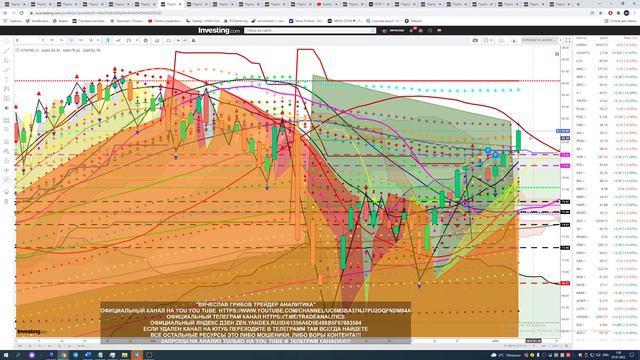The height and width of the screenshot is (360, 640).
Task: Click the symbol input field in chart toolbar
Action: click(x=27, y=40)
